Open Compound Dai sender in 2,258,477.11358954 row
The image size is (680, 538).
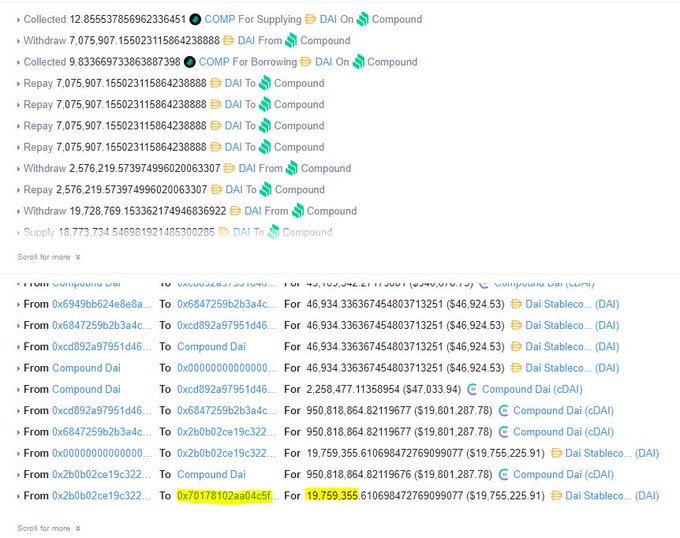coord(86,389)
